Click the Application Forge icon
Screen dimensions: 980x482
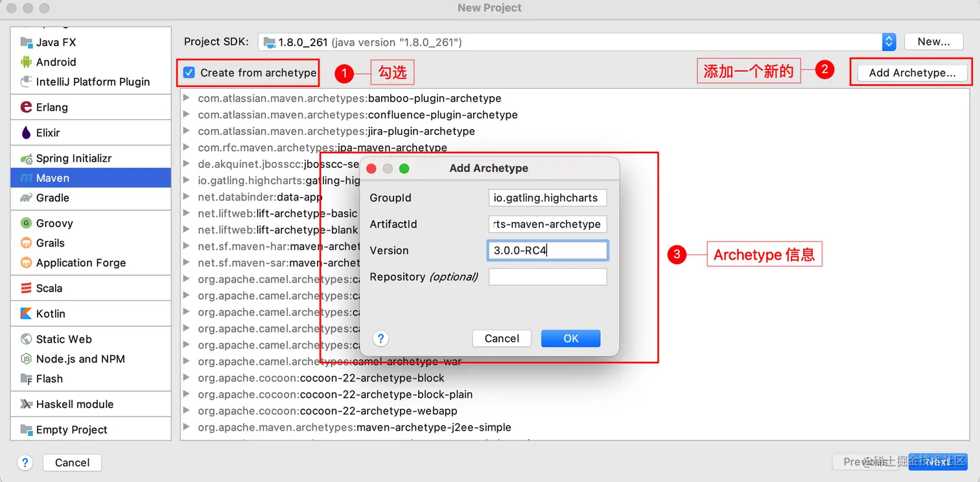(26, 263)
